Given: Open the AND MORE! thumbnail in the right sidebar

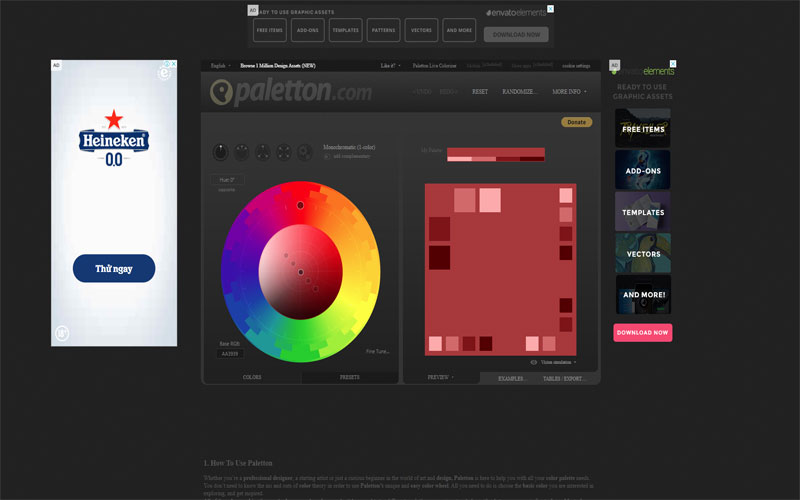Looking at the screenshot, I should click(643, 294).
